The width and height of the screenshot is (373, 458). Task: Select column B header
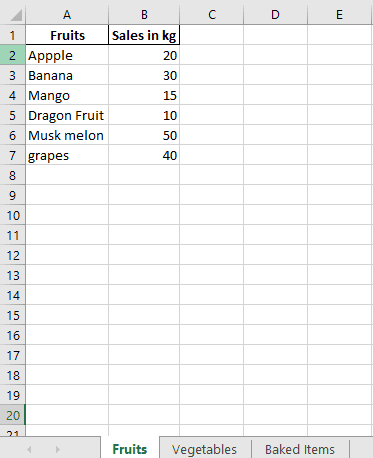[144, 15]
